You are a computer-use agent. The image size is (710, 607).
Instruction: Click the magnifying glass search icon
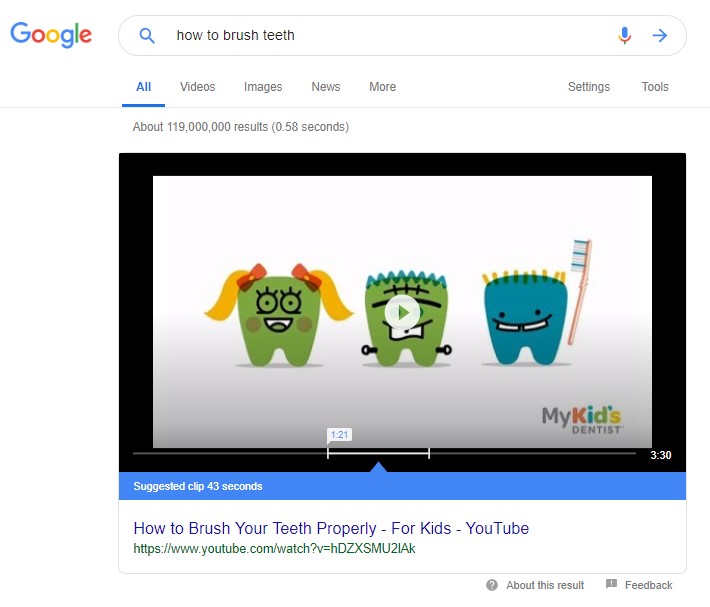pos(147,35)
